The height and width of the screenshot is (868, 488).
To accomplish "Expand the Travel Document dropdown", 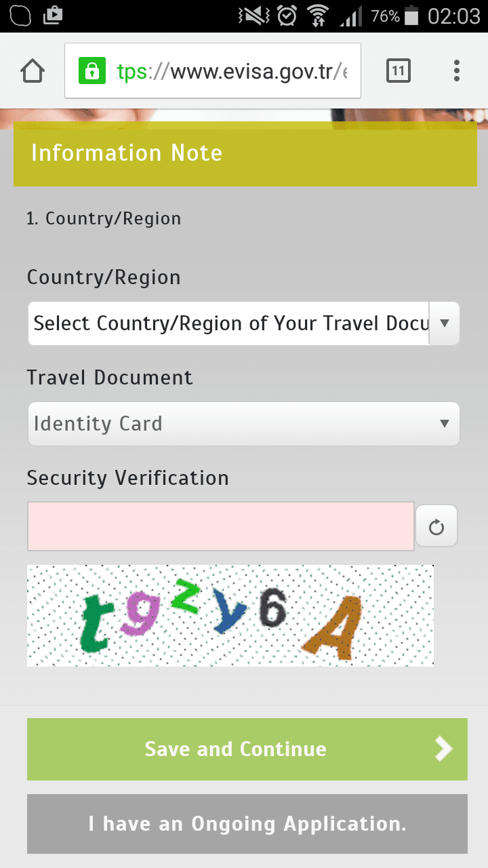I will [x=243, y=424].
